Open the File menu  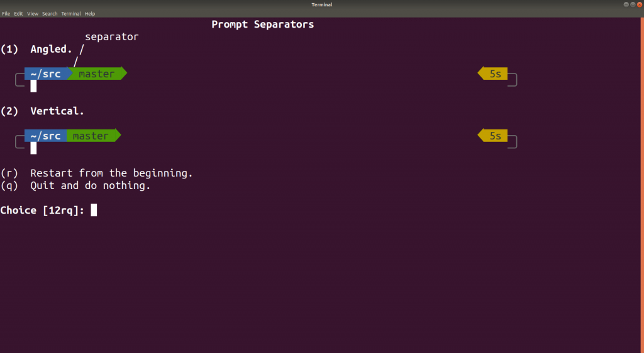6,14
